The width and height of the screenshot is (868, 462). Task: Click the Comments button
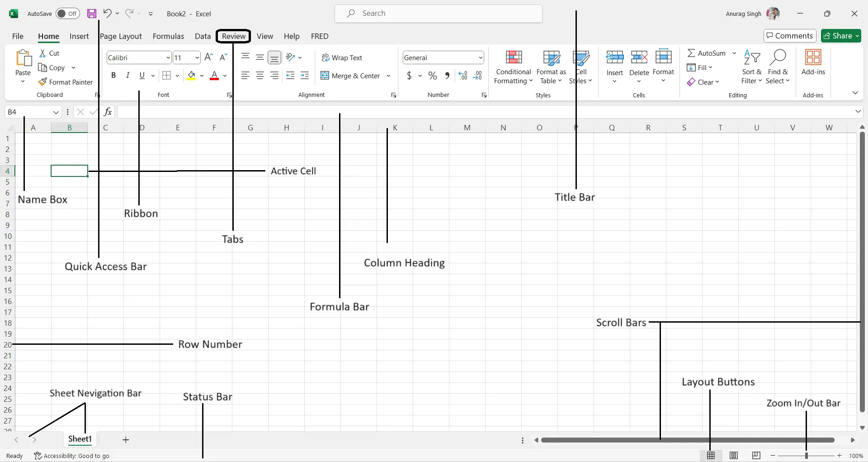coord(789,35)
